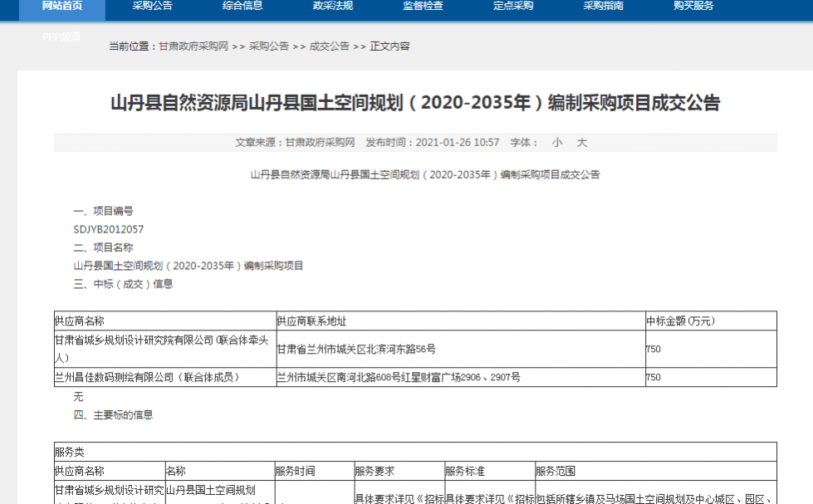
Task: Switch to the 定点采购 tab
Action: pos(513,6)
